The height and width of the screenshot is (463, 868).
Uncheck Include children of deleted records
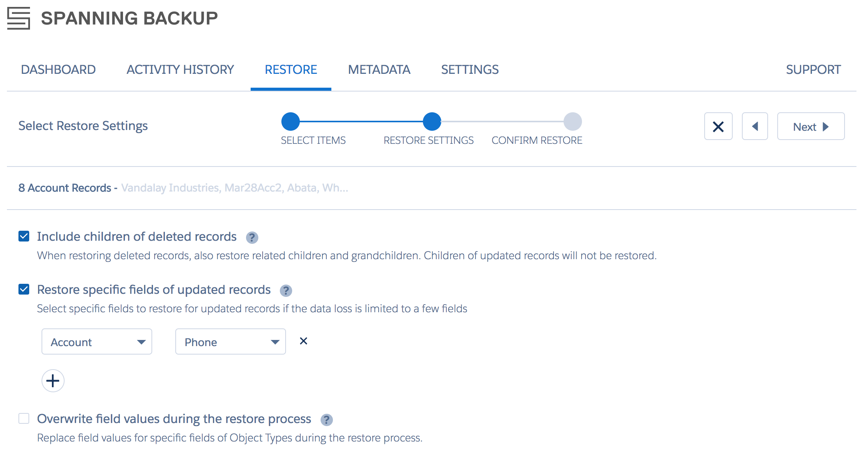24,236
